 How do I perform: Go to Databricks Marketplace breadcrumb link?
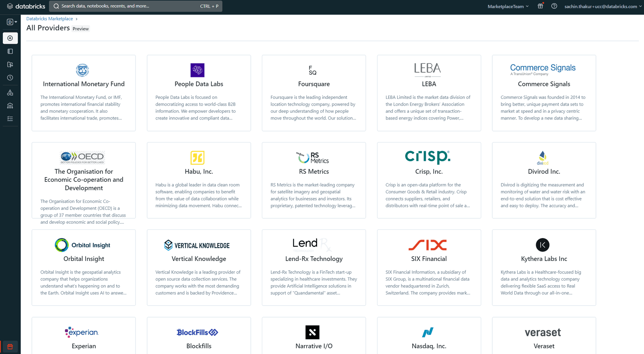[x=50, y=19]
